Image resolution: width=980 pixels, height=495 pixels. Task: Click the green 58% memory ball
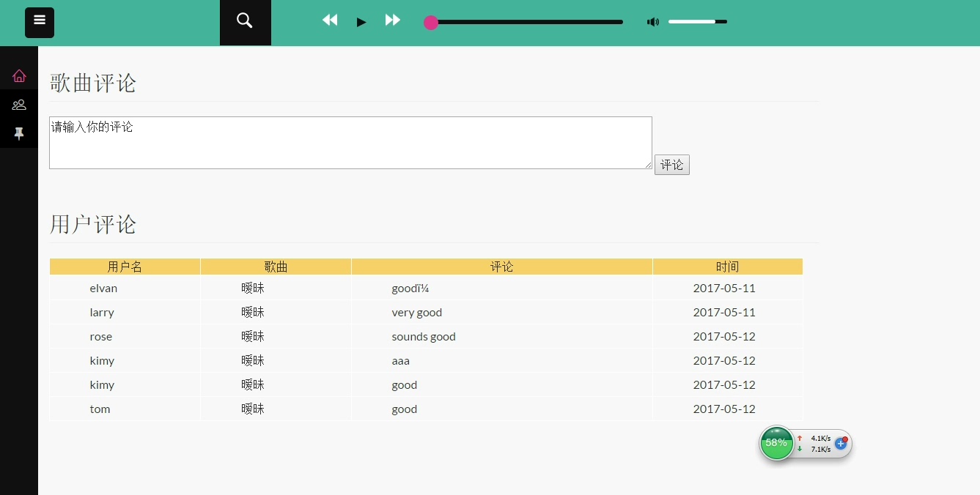[x=776, y=443]
